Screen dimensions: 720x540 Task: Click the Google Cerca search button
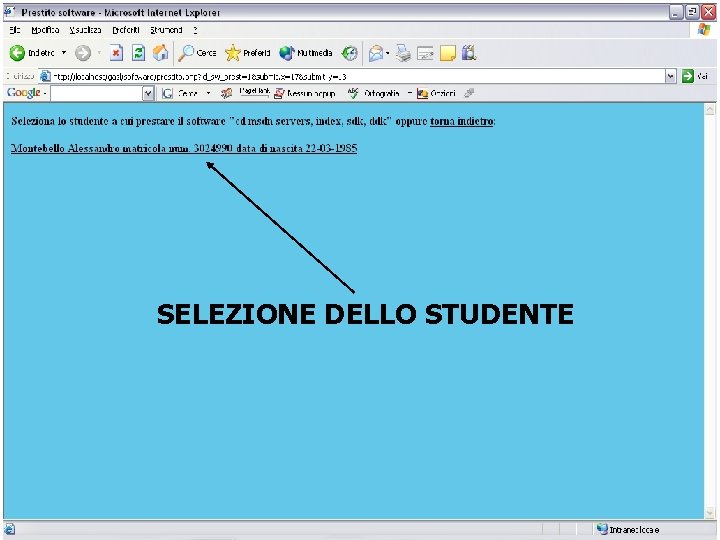[180, 94]
